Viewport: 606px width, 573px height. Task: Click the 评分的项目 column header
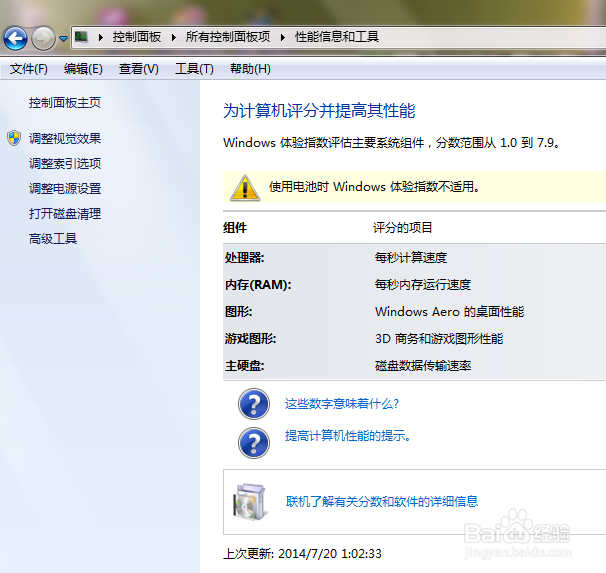[x=402, y=228]
